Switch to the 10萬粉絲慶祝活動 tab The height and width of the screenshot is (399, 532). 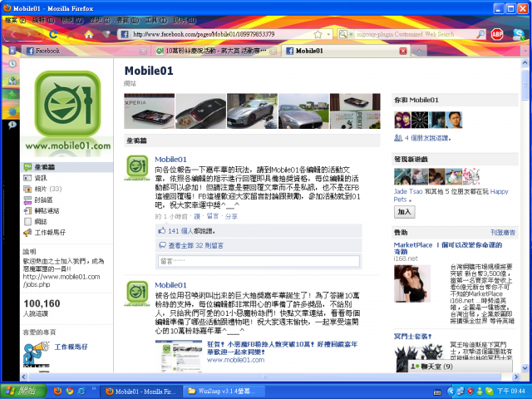coord(215,51)
